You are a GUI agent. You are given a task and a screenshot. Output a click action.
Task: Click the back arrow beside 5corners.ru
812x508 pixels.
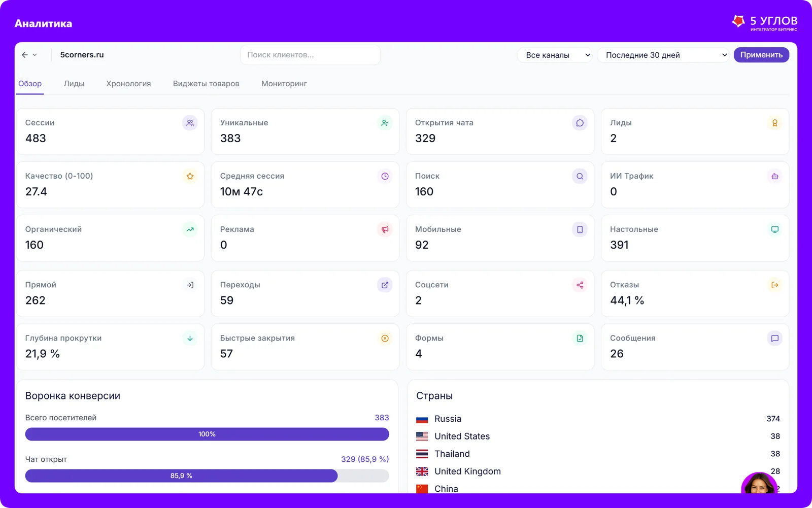[25, 55]
